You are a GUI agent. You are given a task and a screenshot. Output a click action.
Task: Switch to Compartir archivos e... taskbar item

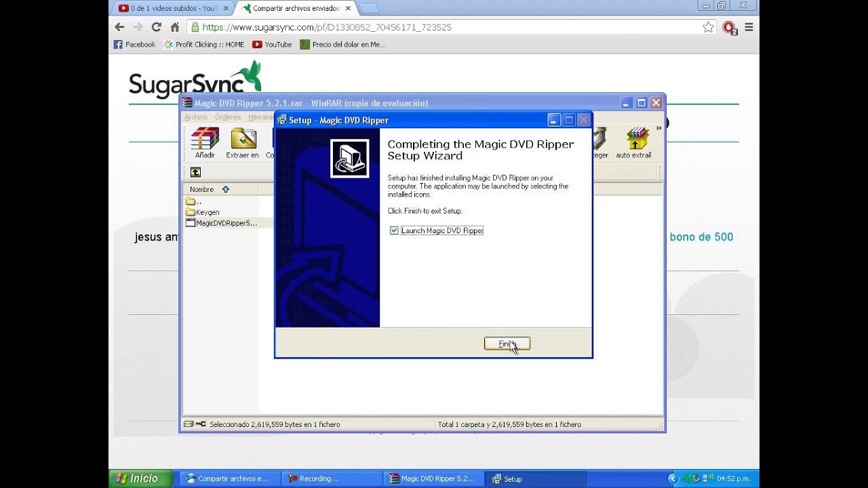229,479
